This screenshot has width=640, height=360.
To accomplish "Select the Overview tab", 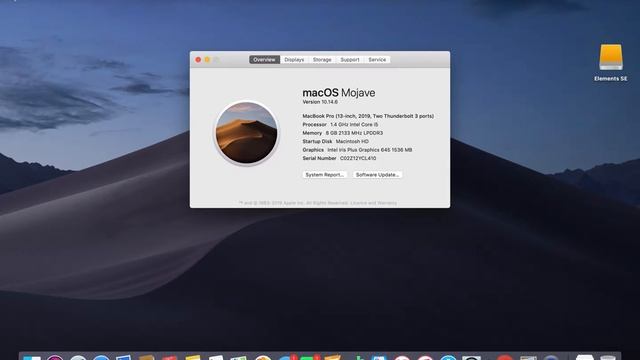I will (x=264, y=60).
